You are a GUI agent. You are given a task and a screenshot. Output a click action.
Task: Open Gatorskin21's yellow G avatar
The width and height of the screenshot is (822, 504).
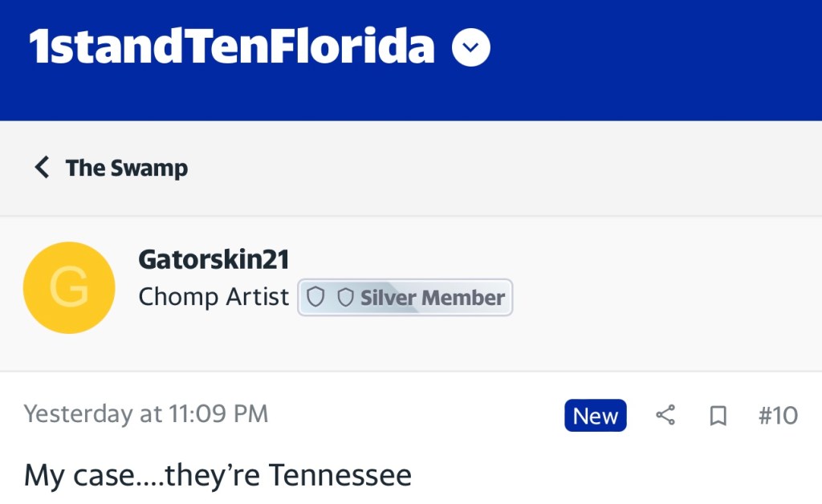click(x=69, y=288)
